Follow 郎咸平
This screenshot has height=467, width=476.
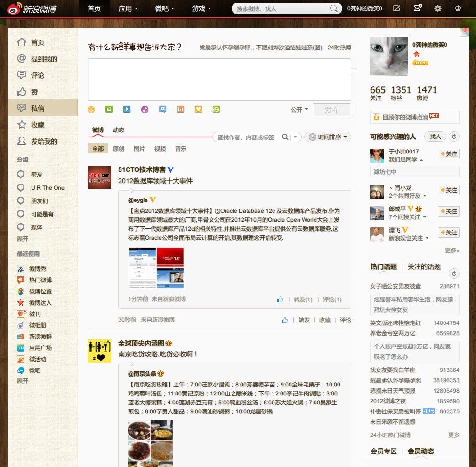coord(448,211)
